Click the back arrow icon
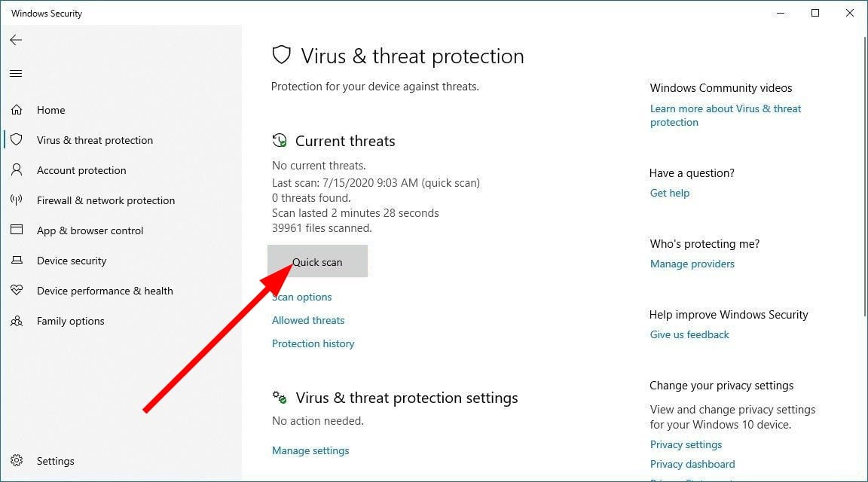 click(x=16, y=40)
